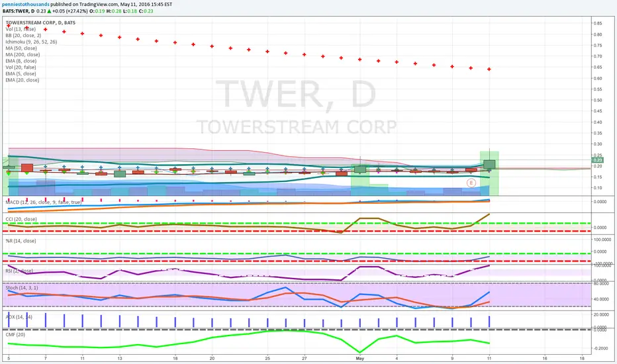The image size is (617, 364).
Task: Select the Stoch (14, 3, 1) pane label
Action: tap(22, 288)
